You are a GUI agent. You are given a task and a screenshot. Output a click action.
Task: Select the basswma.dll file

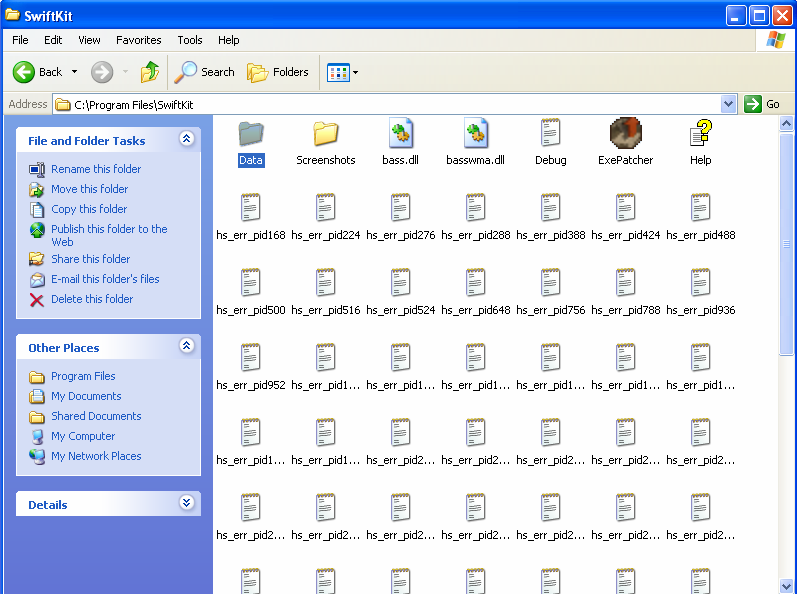coord(475,133)
